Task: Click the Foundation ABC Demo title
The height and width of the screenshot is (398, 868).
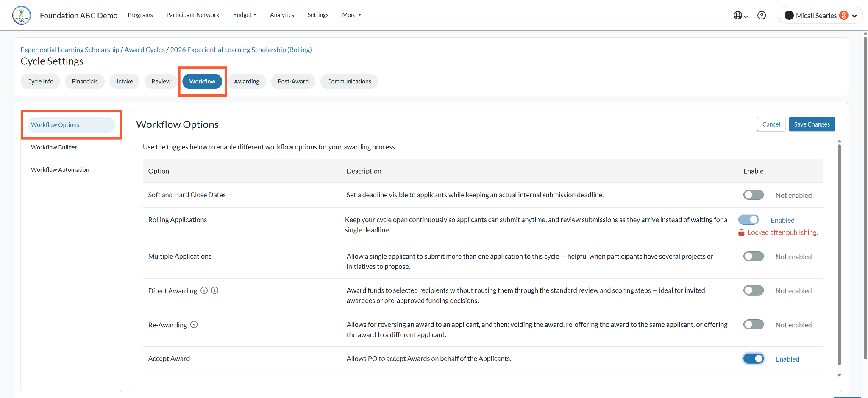Action: click(x=79, y=15)
